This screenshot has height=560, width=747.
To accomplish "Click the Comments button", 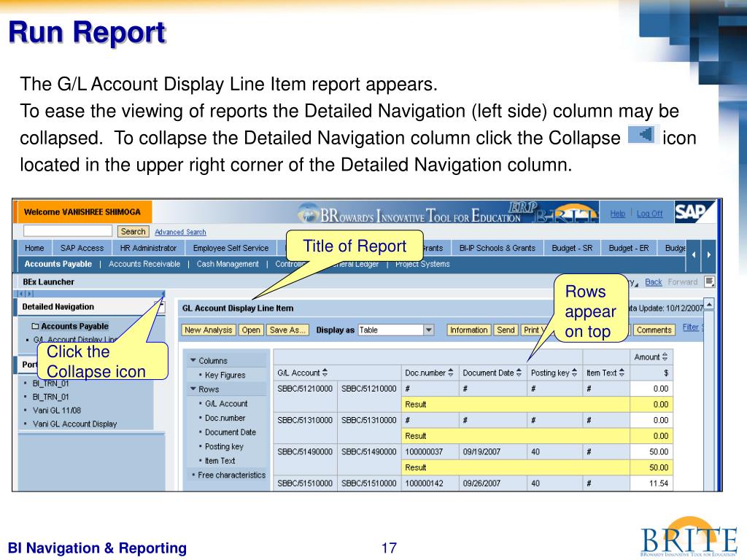I will (654, 330).
